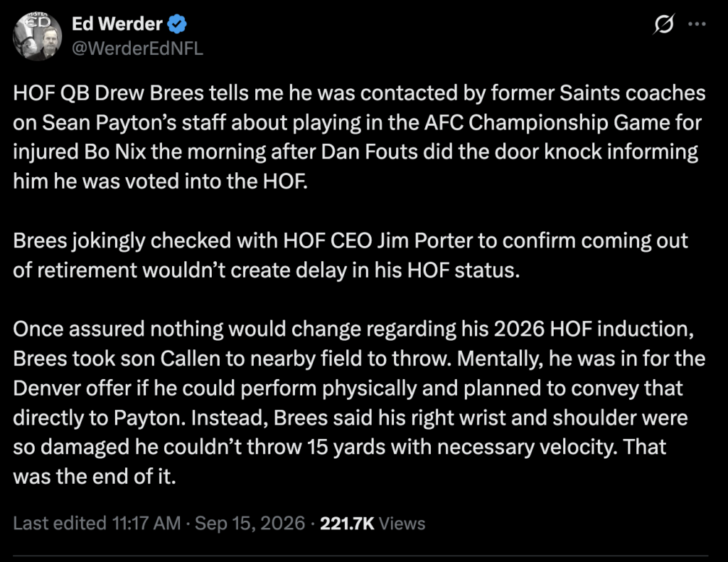Click the paragraph starting HOF QB Drew Brees

pos(359,137)
